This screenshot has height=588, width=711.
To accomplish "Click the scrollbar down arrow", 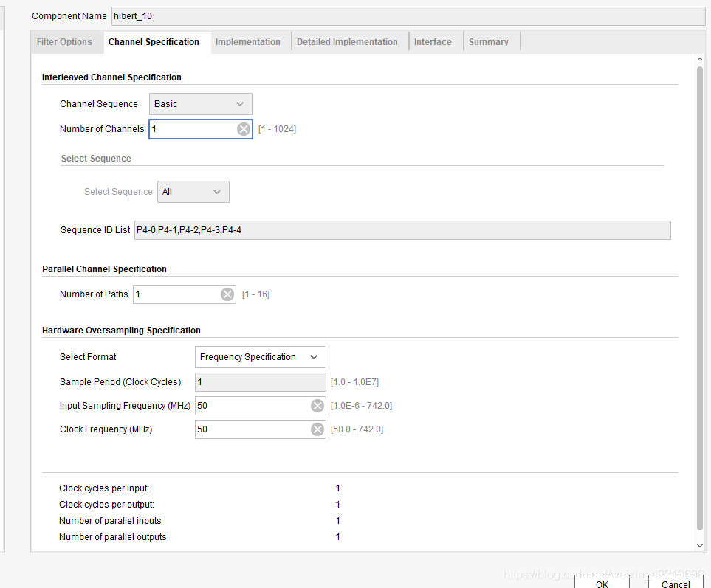I will [x=700, y=546].
